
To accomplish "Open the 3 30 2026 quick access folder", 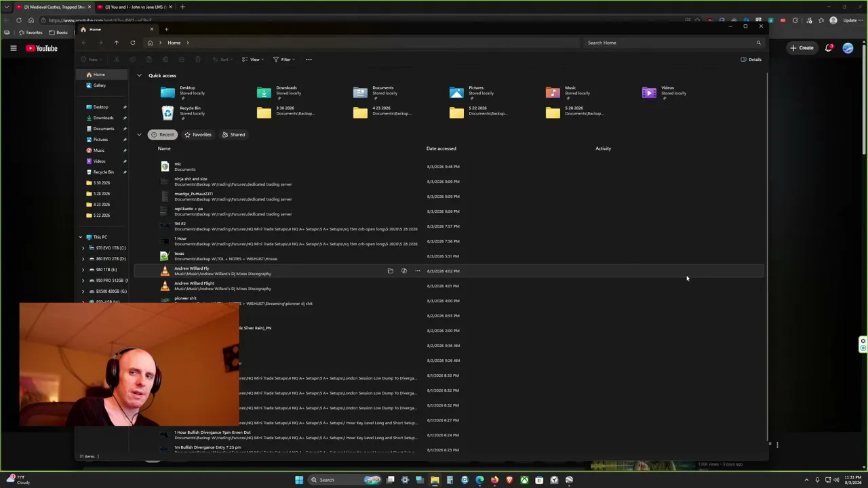I will [x=285, y=113].
